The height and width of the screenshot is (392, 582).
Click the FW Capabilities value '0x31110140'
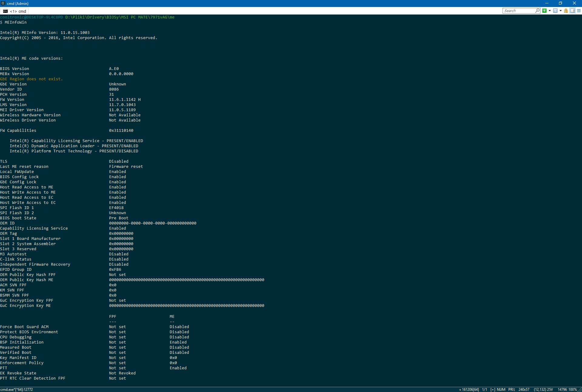coord(121,131)
